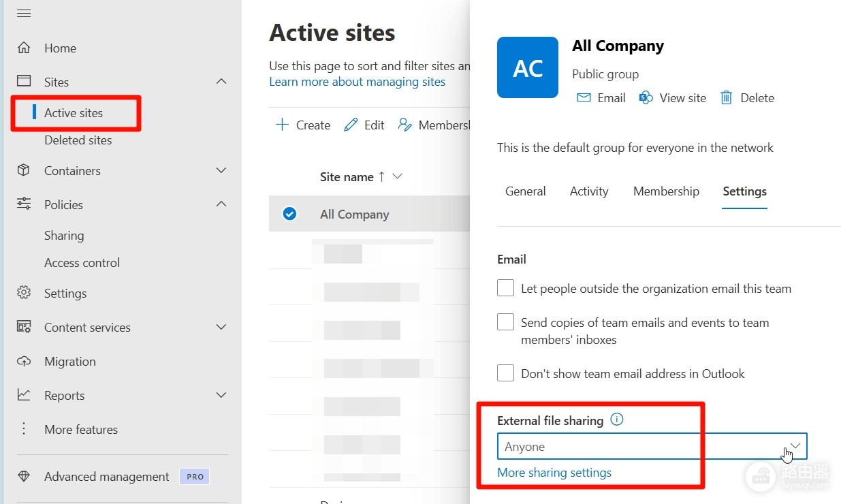Open More features in navigation

81,430
